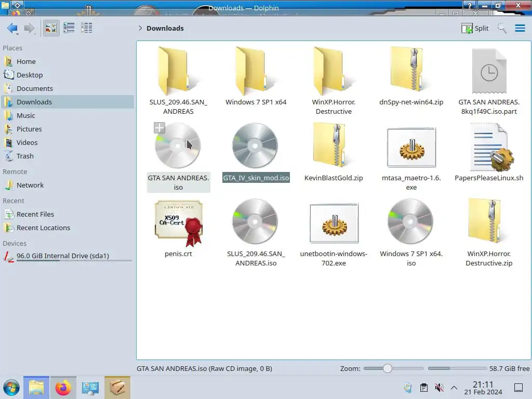This screenshot has height=399, width=532.
Task: Switch to Details view mode
Action: 87,28
